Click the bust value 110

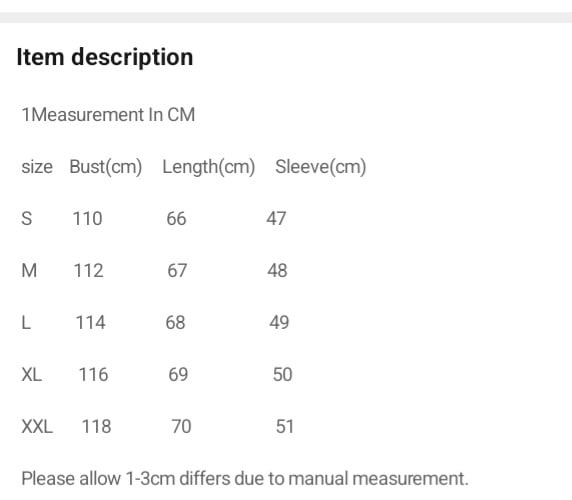(88, 219)
